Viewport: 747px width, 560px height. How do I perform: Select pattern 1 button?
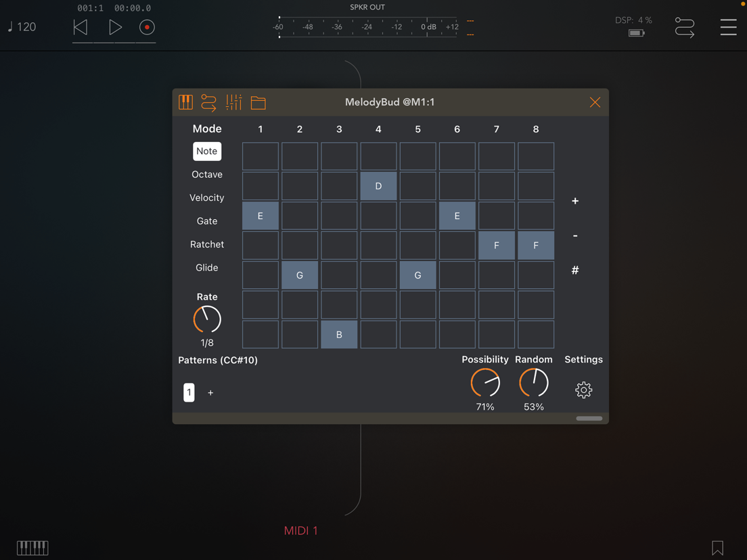click(x=189, y=392)
